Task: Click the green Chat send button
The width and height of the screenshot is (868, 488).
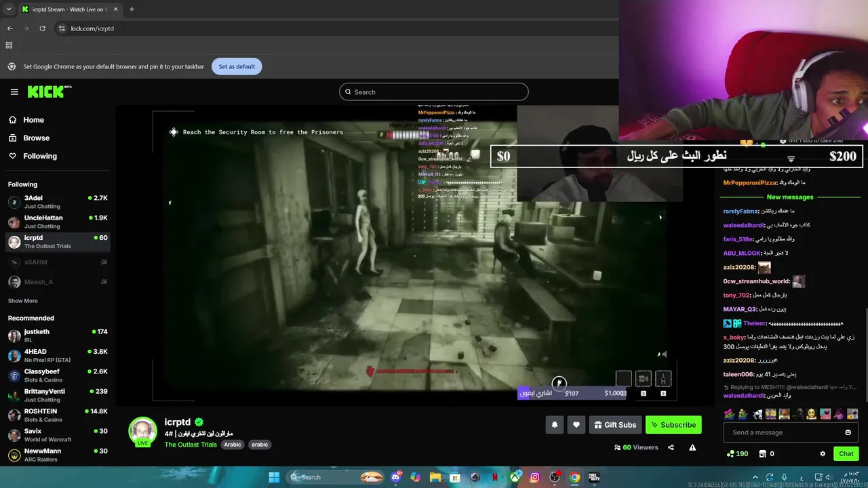Action: coord(846,453)
